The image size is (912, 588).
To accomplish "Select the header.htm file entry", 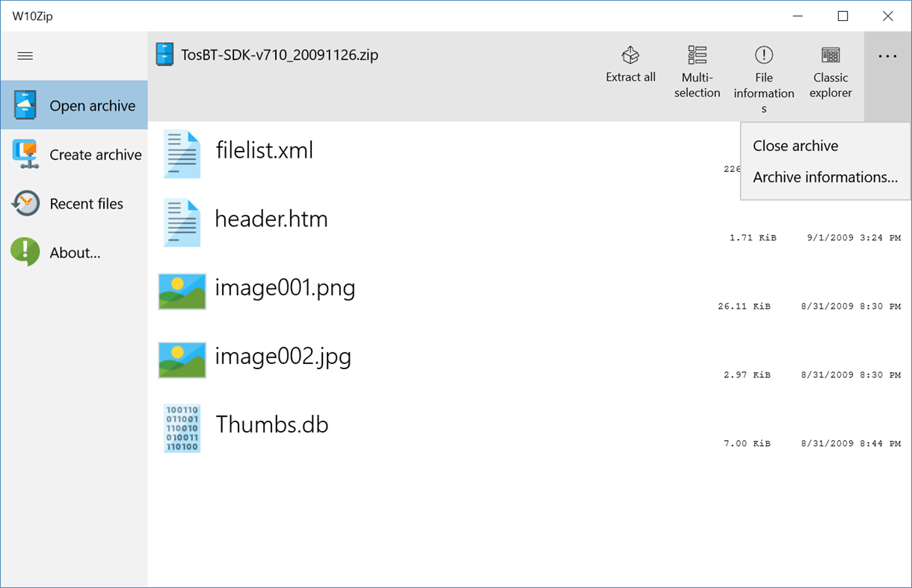I will [x=271, y=218].
